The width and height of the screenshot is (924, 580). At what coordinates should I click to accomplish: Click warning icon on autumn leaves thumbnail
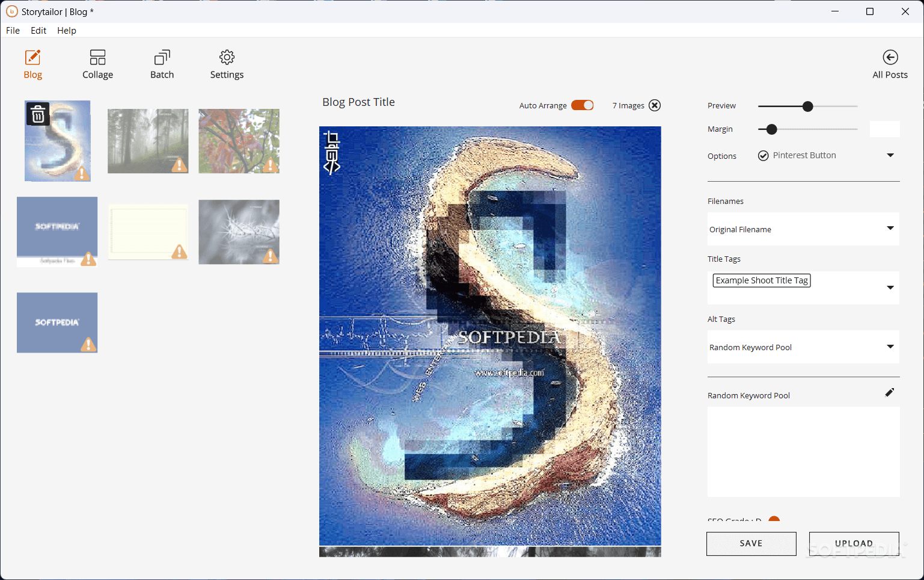tap(271, 164)
